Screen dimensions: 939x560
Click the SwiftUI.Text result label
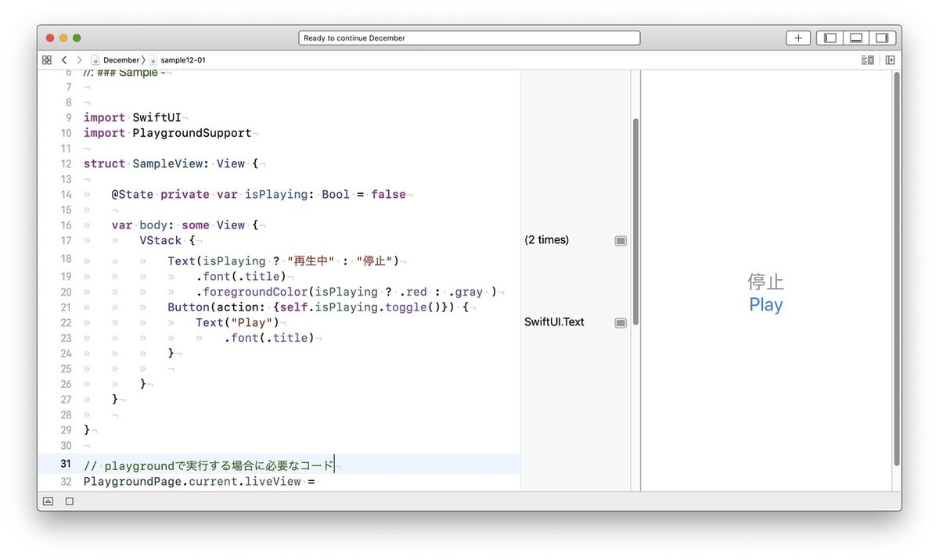pos(554,322)
